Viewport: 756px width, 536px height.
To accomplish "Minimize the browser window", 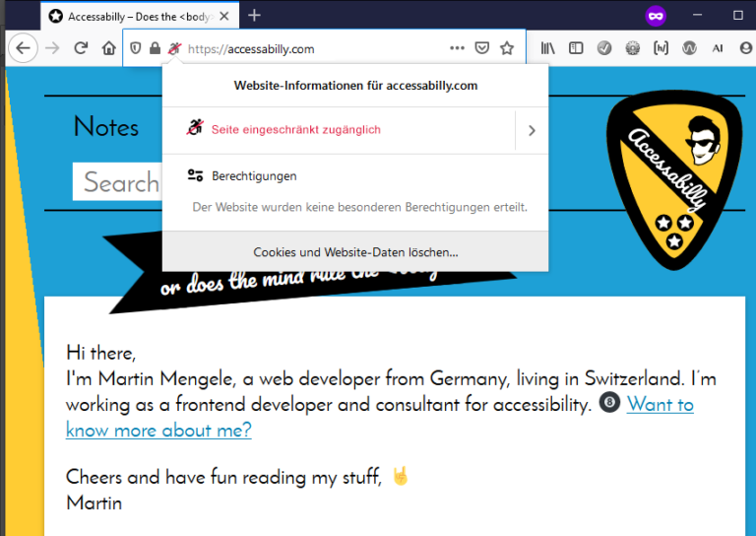I will click(697, 16).
